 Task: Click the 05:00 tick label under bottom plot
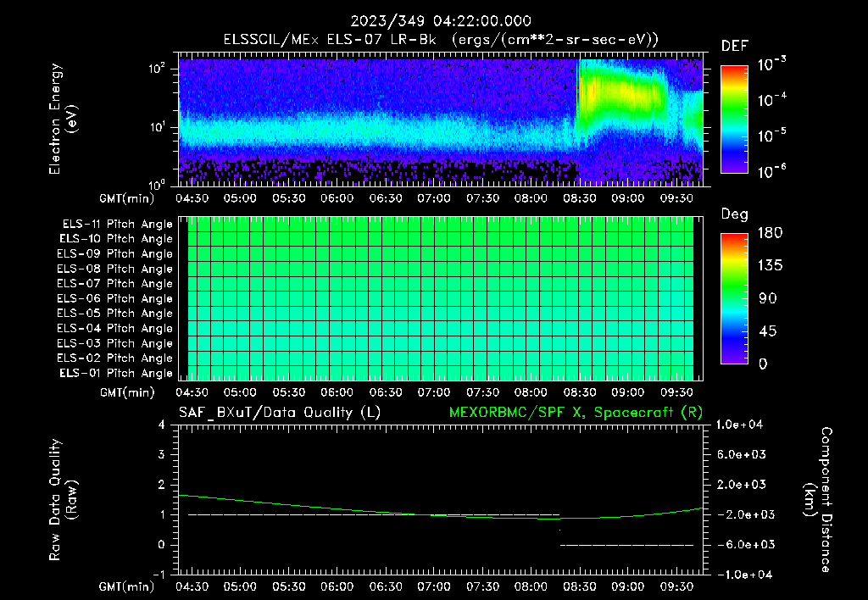pos(240,586)
